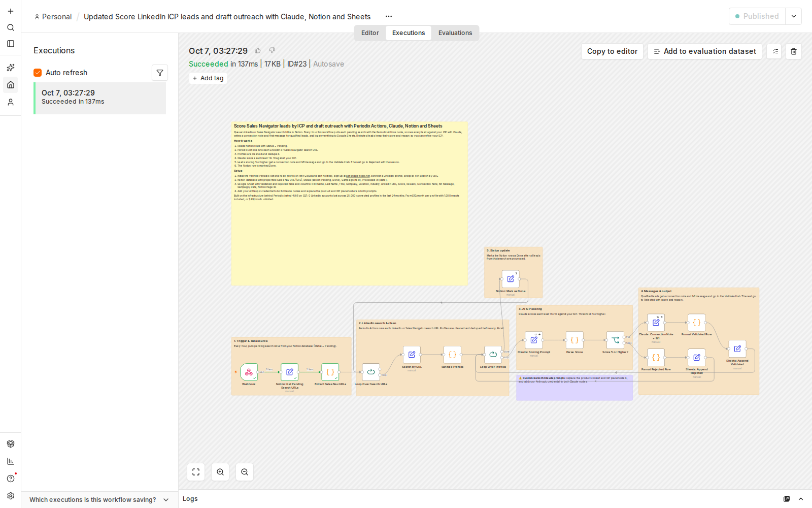
Task: Give the execution a thumbs down
Action: click(272, 51)
